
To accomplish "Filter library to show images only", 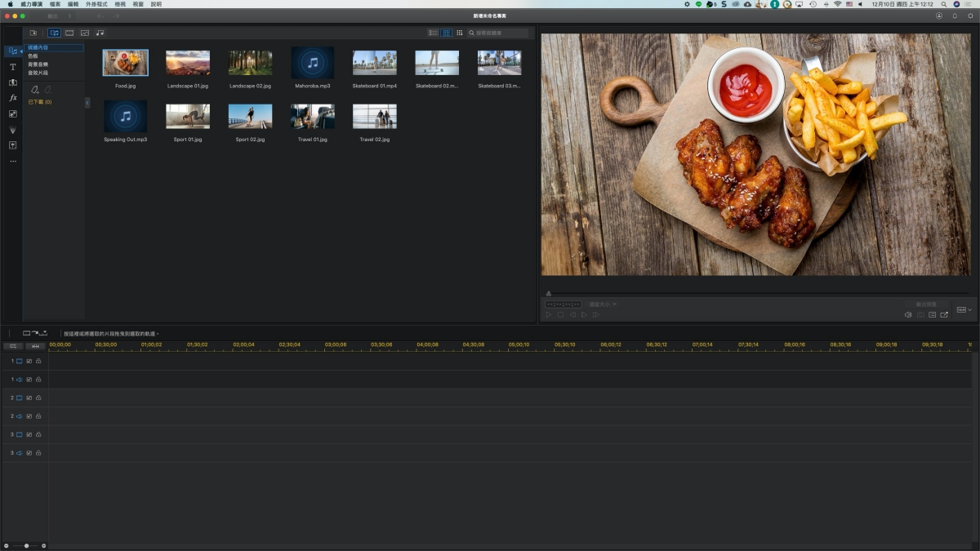I will pyautogui.click(x=84, y=33).
